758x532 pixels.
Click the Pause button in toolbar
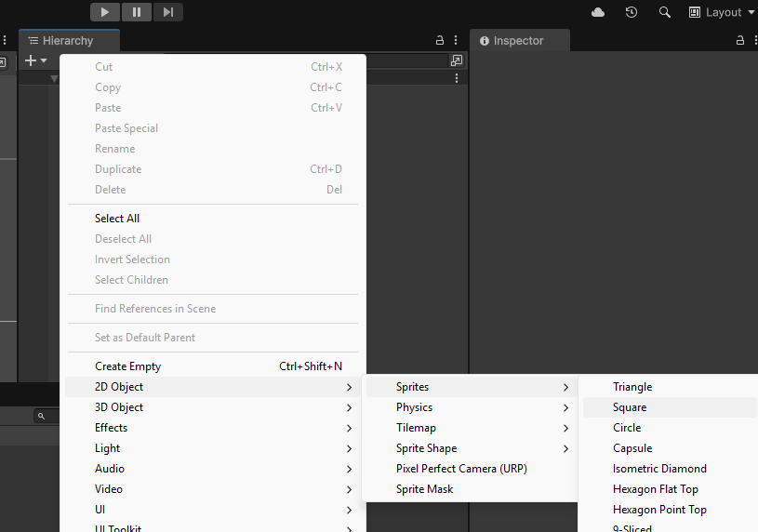(x=137, y=12)
